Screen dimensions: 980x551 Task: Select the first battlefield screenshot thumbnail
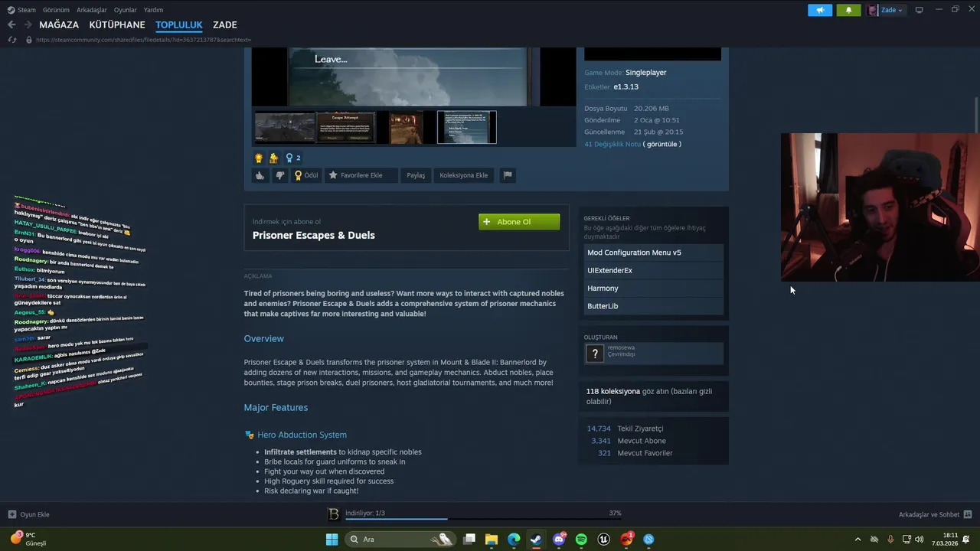point(284,127)
